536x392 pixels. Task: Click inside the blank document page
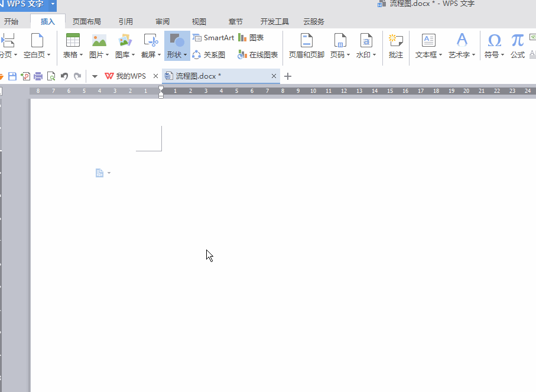[283, 245]
